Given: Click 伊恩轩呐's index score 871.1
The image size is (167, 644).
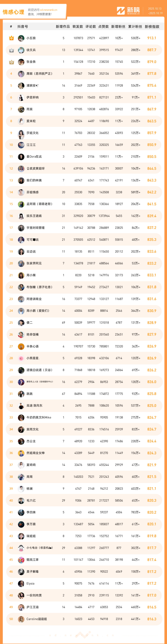Looking at the screenshot, I should pos(152,97).
